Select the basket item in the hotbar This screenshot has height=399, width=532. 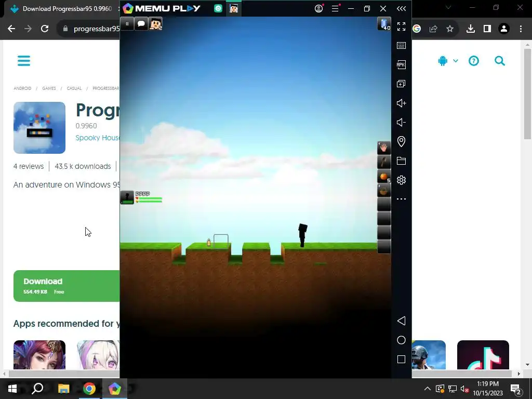pos(384,191)
